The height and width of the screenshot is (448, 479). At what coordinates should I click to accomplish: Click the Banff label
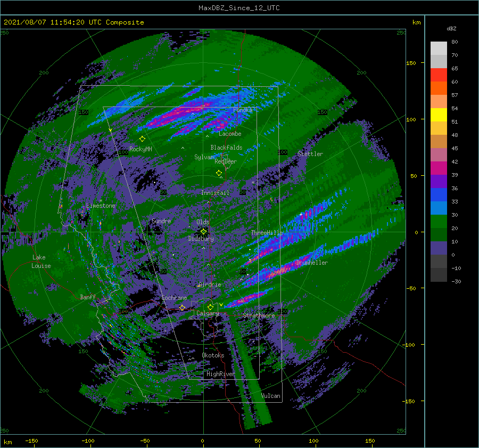[88, 297]
